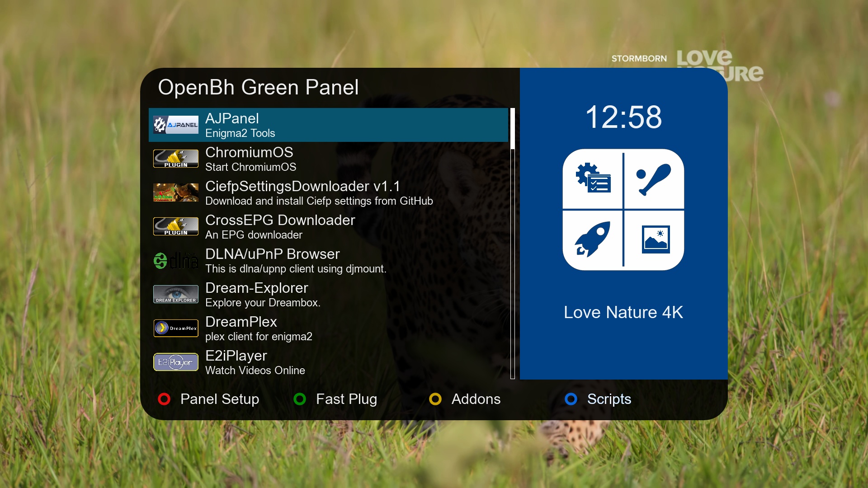Select the ChromiumOS entry
The image size is (868, 488).
(328, 159)
